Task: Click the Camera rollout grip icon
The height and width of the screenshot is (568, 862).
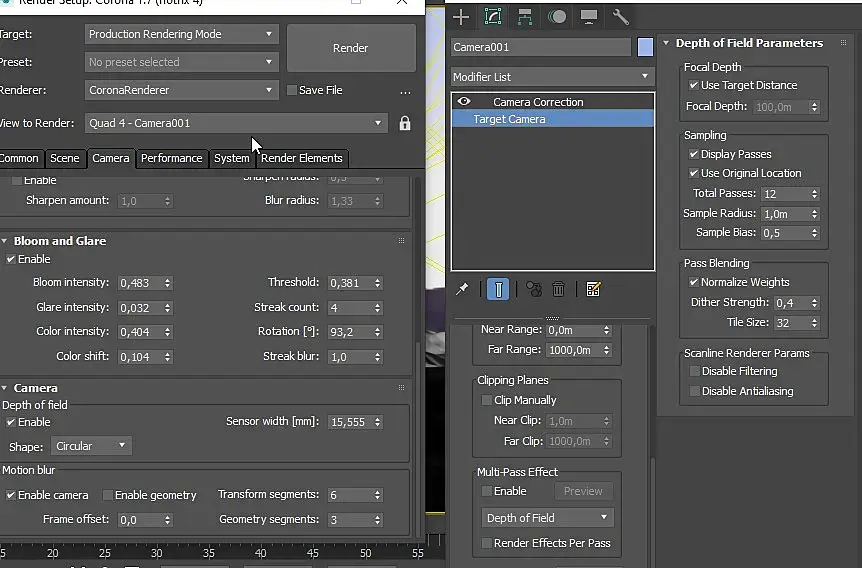Action: [401, 388]
